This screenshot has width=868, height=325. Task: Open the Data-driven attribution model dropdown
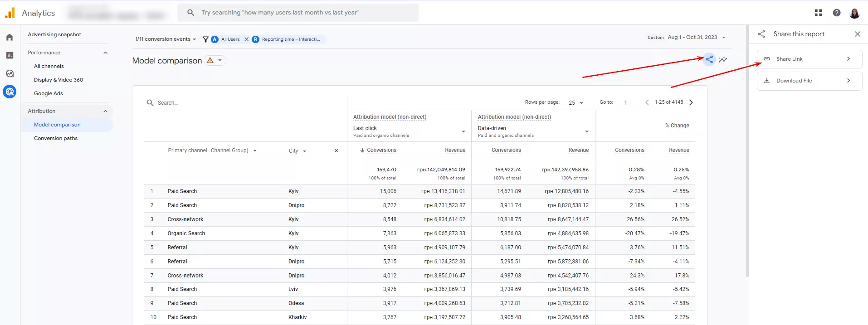[x=533, y=131]
